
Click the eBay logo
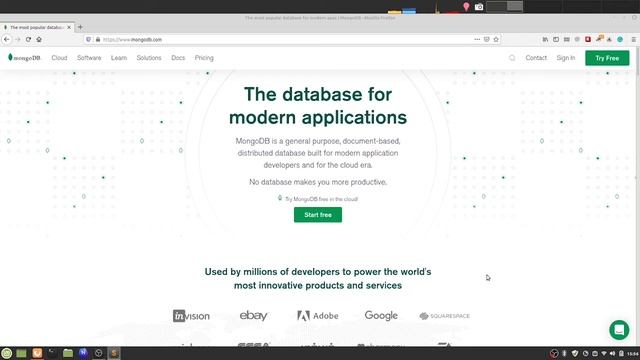(x=253, y=316)
